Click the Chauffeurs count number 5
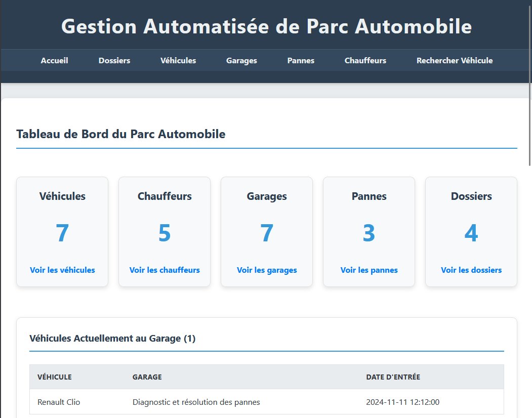This screenshot has width=532, height=418. click(165, 233)
